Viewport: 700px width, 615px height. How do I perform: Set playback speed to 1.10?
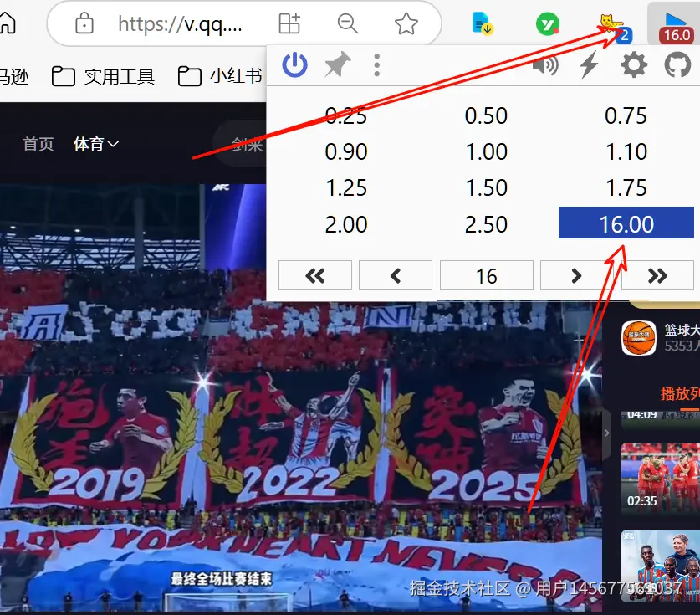point(626,151)
